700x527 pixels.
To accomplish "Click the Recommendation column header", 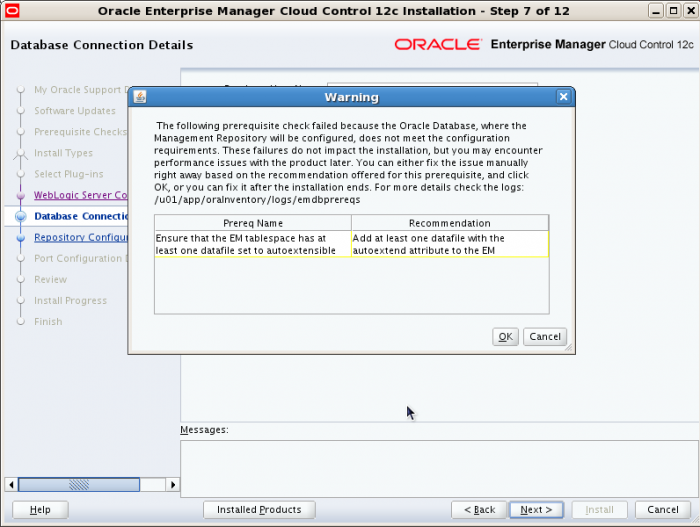I will coord(450,223).
